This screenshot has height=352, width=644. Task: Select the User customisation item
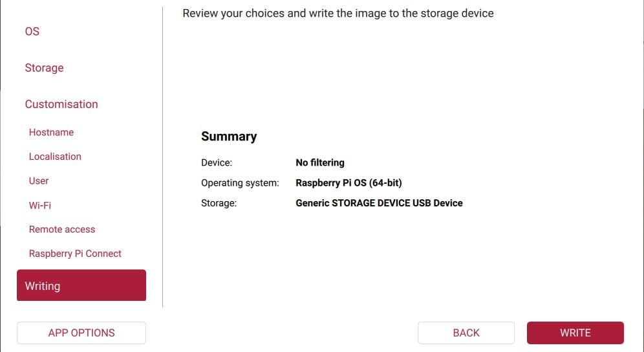(39, 181)
